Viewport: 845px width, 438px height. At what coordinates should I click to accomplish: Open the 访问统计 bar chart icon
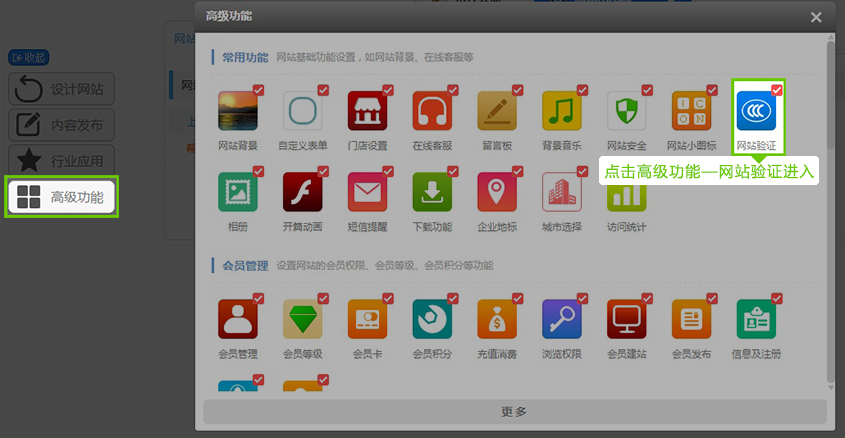coord(626,197)
